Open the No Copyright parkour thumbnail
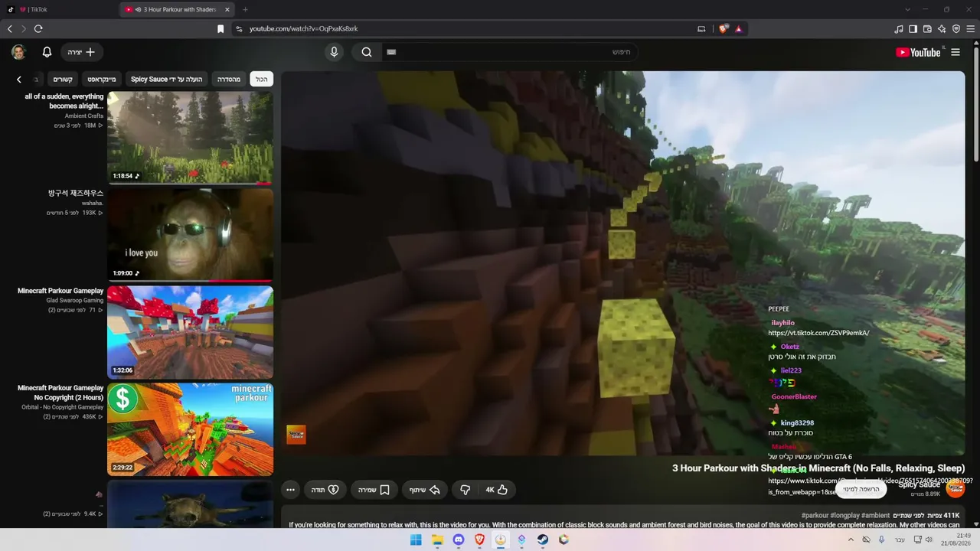980x551 pixels. pyautogui.click(x=190, y=429)
